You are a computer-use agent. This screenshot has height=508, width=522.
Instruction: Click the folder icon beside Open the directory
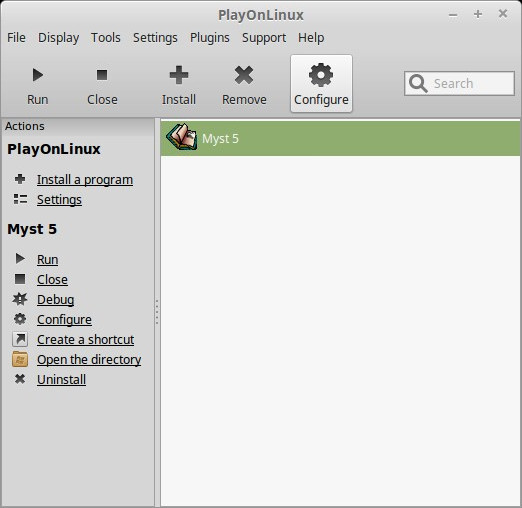click(20, 359)
